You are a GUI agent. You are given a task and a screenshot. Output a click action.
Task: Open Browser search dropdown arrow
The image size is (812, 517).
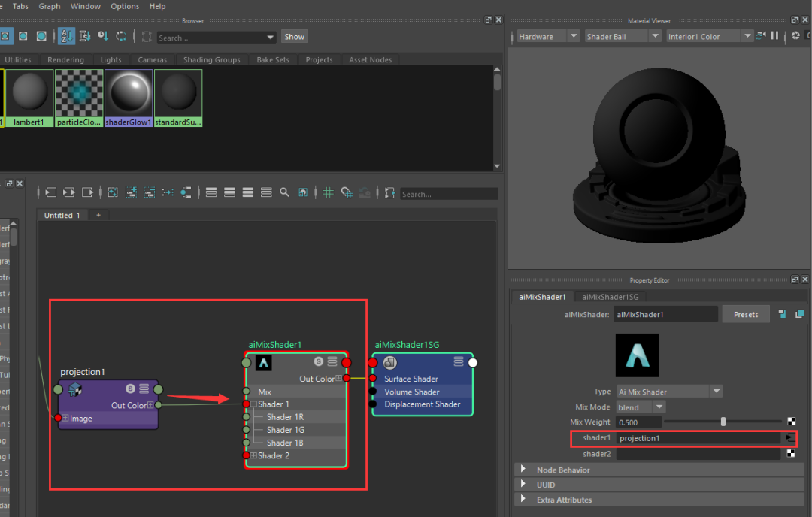point(271,38)
